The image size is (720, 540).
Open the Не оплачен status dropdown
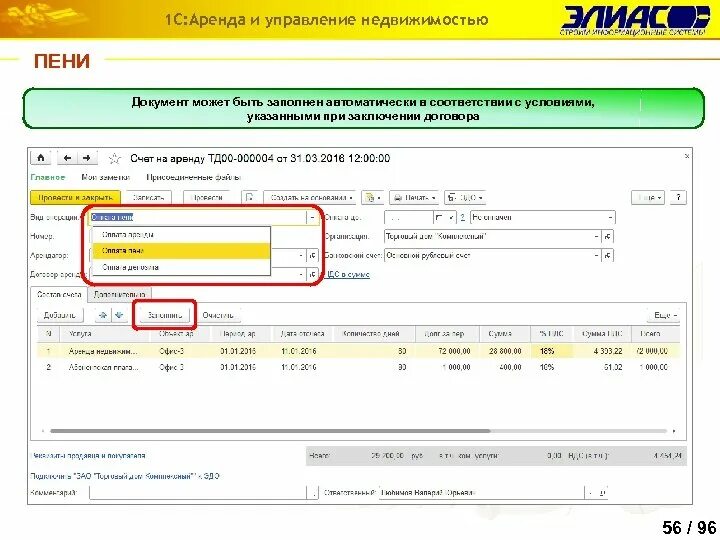coord(610,217)
